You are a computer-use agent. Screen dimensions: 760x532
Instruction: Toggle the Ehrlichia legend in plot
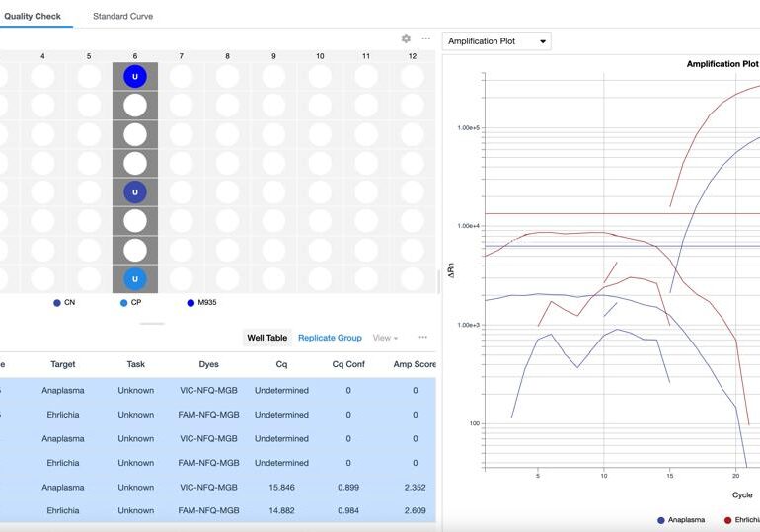coord(742,520)
